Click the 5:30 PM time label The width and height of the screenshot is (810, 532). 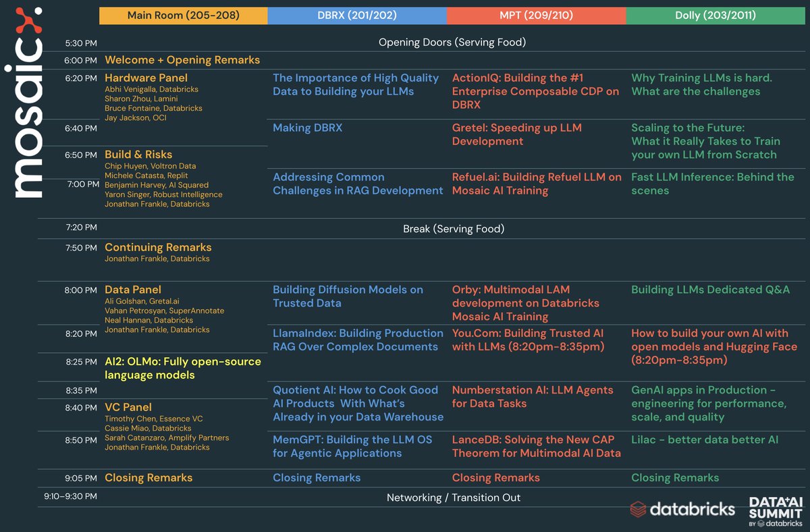(81, 43)
